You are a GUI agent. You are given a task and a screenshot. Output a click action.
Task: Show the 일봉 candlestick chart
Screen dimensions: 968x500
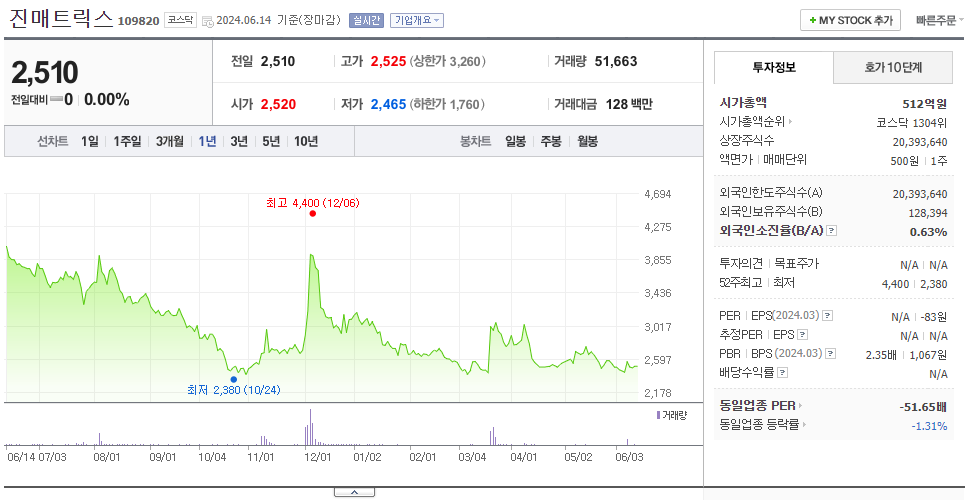(x=515, y=141)
